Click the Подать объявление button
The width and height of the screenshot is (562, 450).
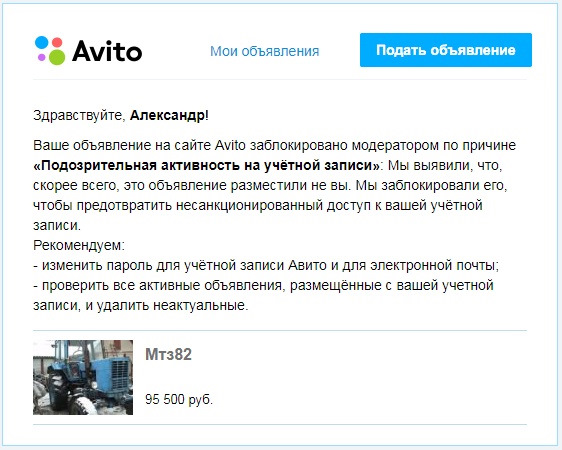click(x=446, y=50)
